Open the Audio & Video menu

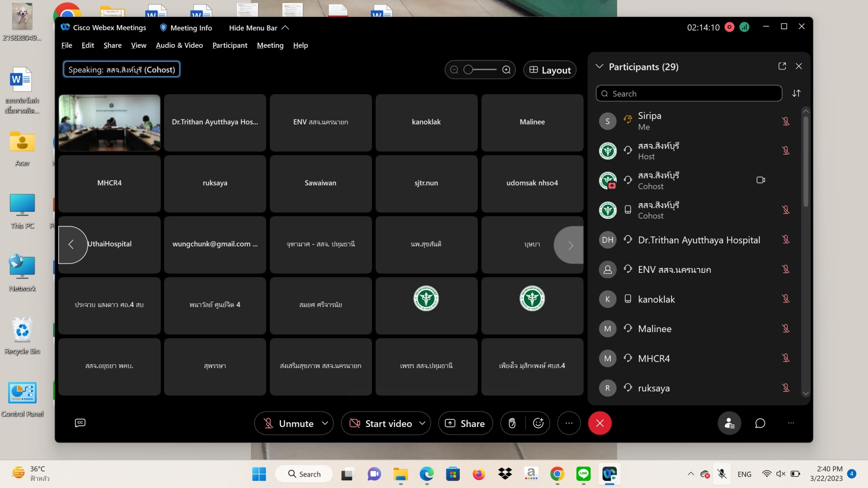pyautogui.click(x=179, y=45)
